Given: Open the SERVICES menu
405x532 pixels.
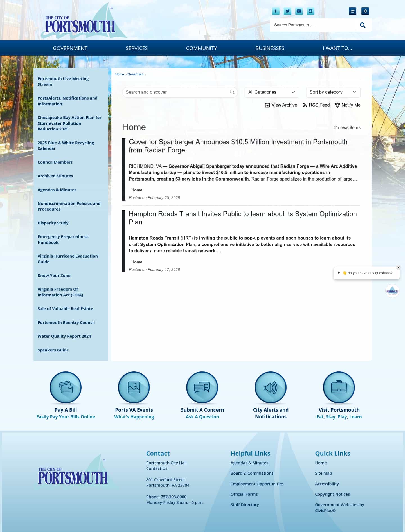Looking at the screenshot, I should tap(137, 48).
